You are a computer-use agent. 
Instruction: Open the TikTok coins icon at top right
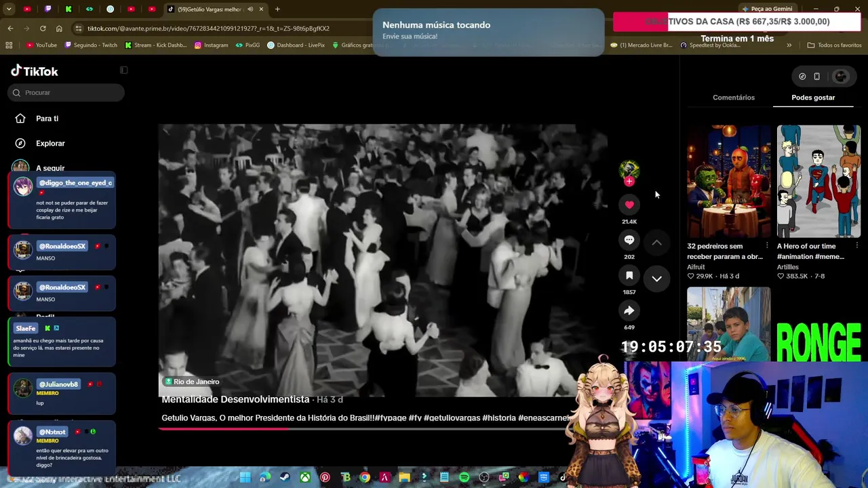pyautogui.click(x=802, y=77)
